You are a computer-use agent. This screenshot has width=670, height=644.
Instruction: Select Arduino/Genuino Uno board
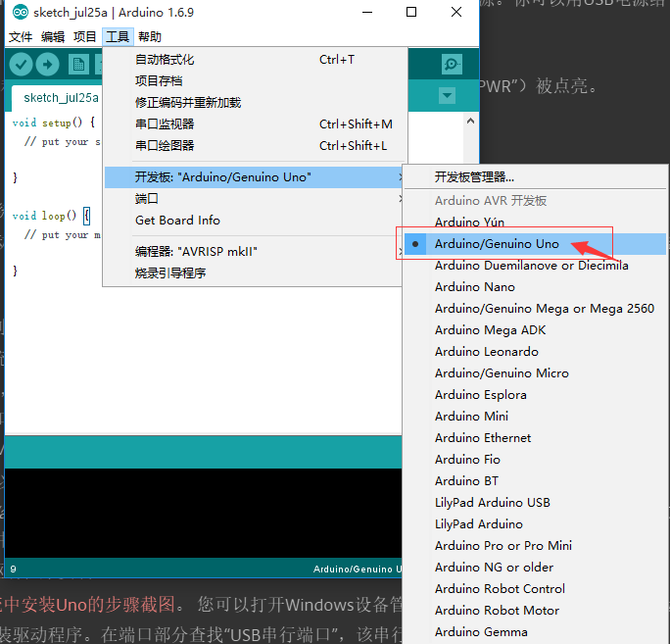(536, 244)
